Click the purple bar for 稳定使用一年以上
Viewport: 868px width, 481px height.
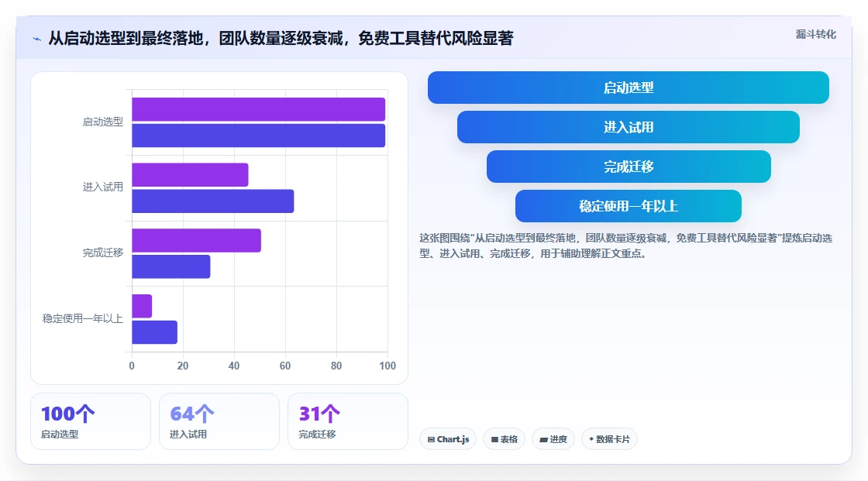point(142,306)
